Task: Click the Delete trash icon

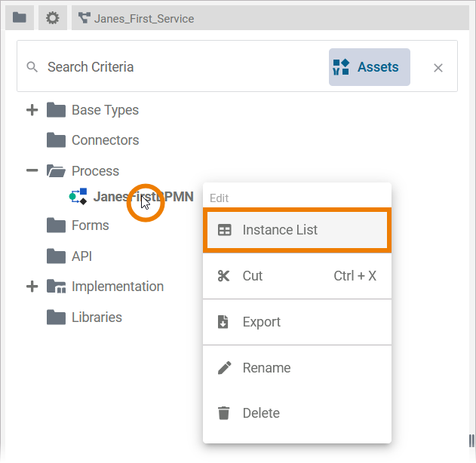Action: point(223,413)
